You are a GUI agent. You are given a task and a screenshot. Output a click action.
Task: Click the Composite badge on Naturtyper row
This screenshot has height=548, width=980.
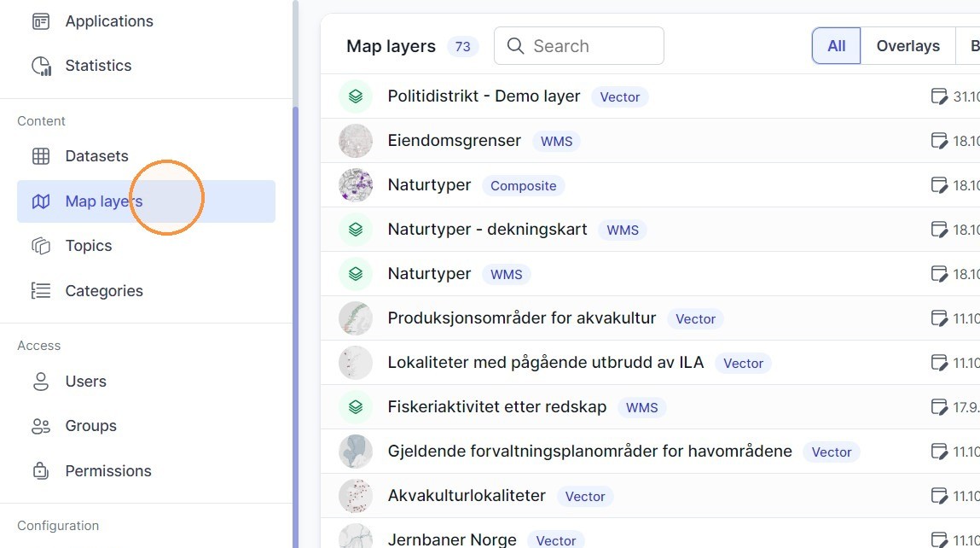pos(523,186)
